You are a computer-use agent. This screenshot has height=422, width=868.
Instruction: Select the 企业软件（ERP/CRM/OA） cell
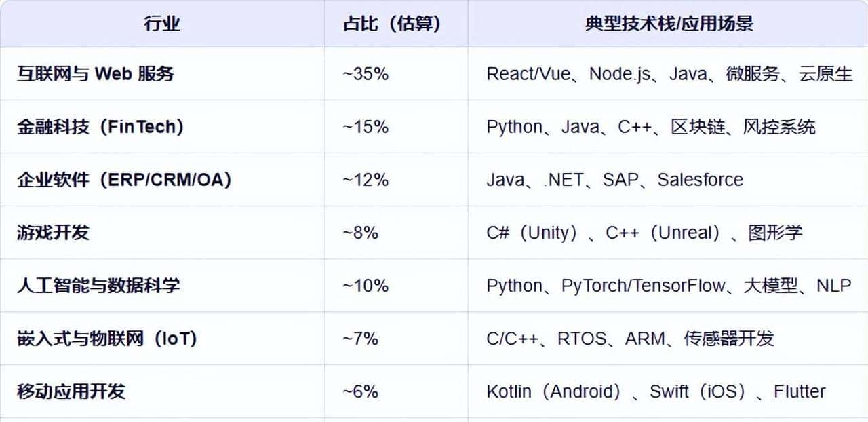coord(124,180)
